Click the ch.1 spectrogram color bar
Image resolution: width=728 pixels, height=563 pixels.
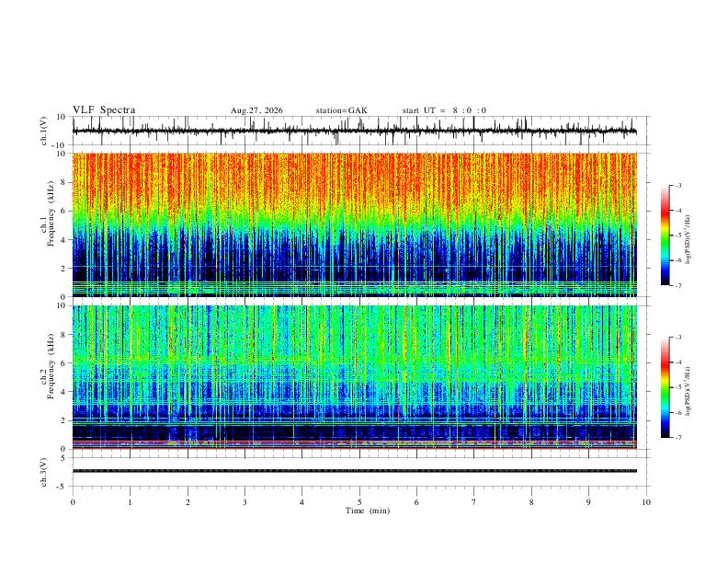click(665, 236)
